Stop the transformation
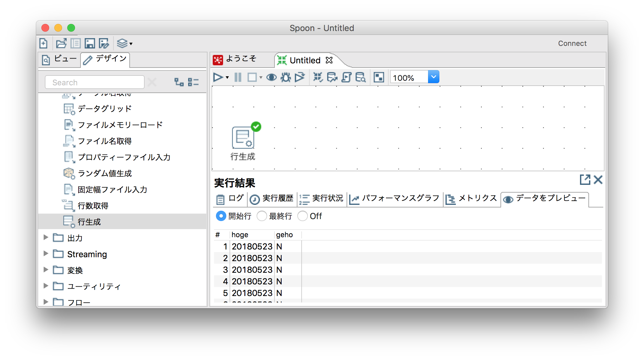 tap(252, 77)
